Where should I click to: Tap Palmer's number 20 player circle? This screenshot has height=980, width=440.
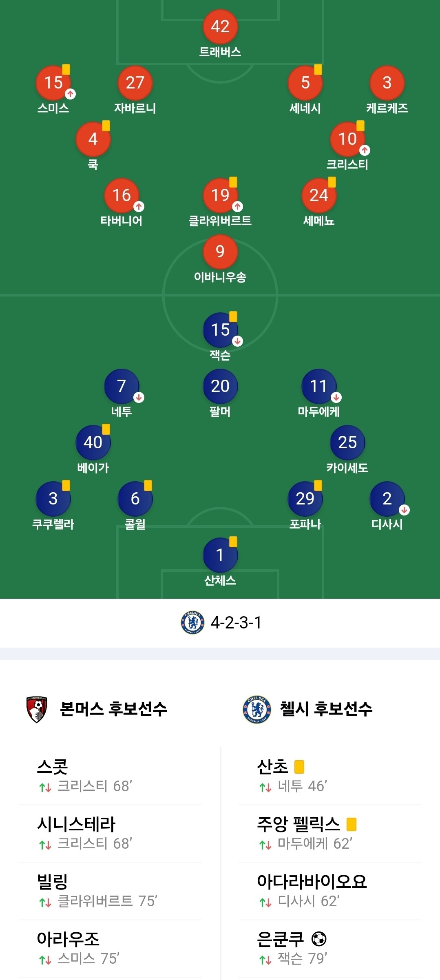(x=220, y=386)
